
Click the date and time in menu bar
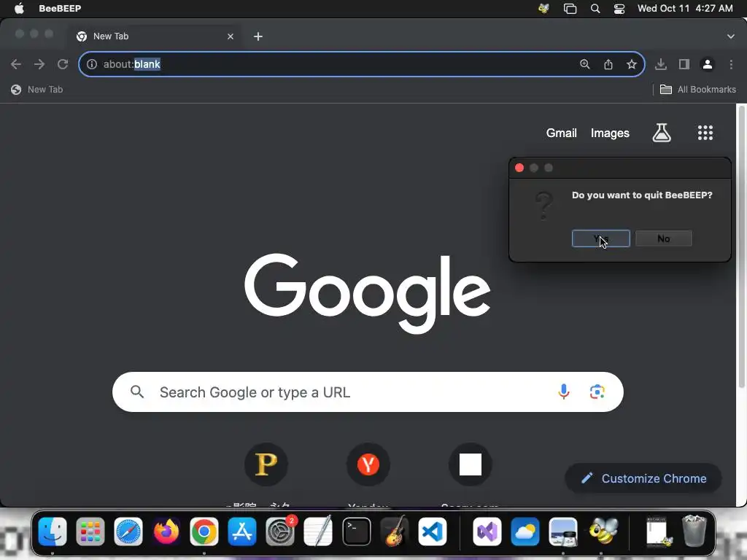(685, 8)
